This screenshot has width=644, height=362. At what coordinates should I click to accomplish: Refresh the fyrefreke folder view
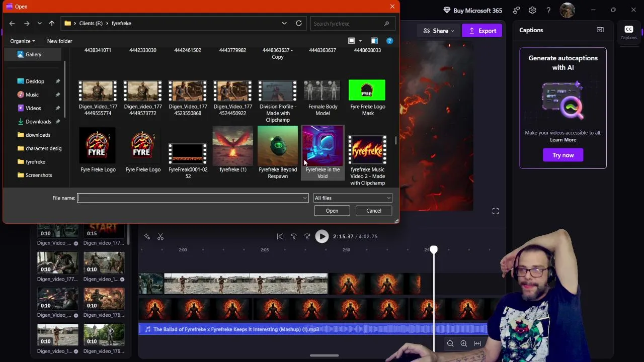[x=299, y=23]
